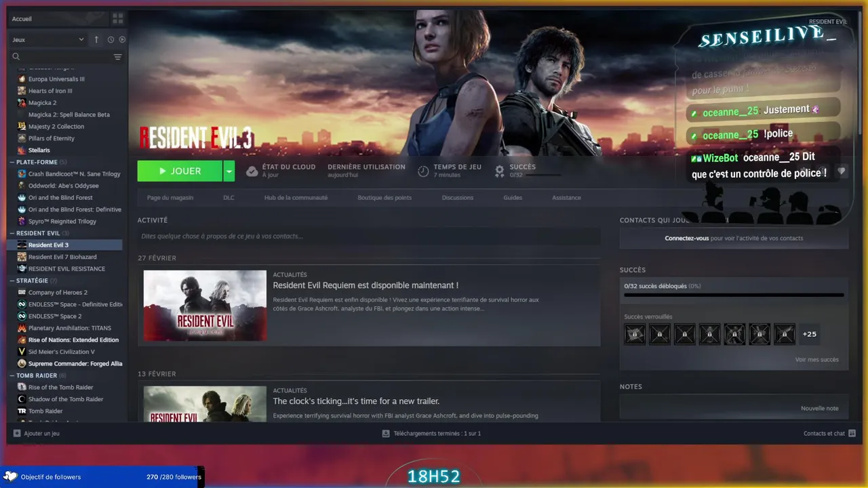
Task: Open the Jeux filter dropdown
Action: tap(48, 39)
